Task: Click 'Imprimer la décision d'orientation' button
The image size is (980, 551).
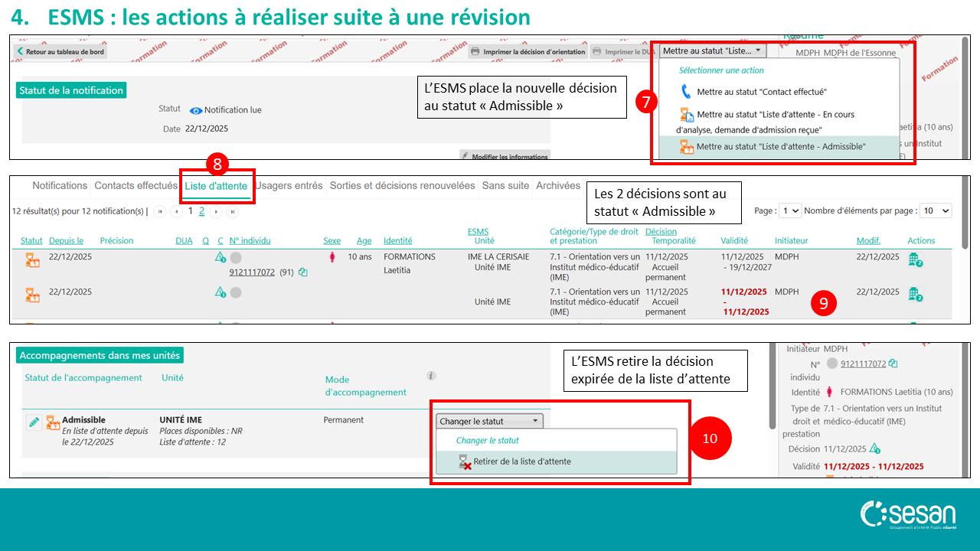Action: (x=528, y=52)
